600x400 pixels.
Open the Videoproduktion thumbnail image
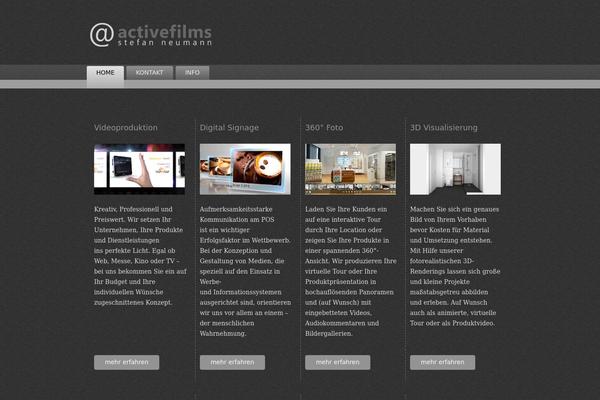(139, 169)
